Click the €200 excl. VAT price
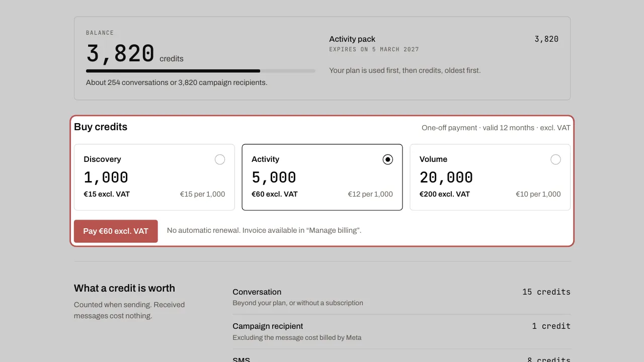The image size is (644, 362). (x=445, y=194)
